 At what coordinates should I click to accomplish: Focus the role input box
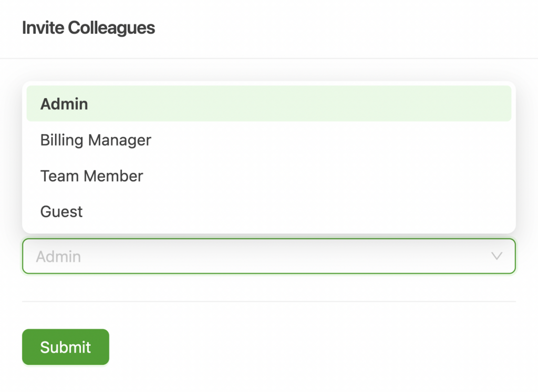[x=210, y=256]
